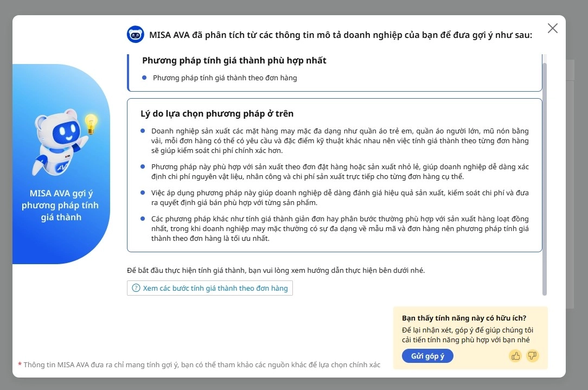This screenshot has width=588, height=390.
Task: Click the robot mascot illustration
Action: (57, 144)
